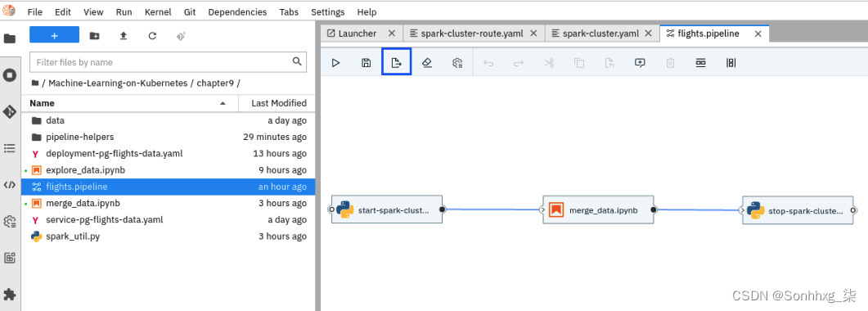Arrange nodes horizontally with layout icon
Image resolution: width=868 pixels, height=311 pixels.
click(701, 62)
